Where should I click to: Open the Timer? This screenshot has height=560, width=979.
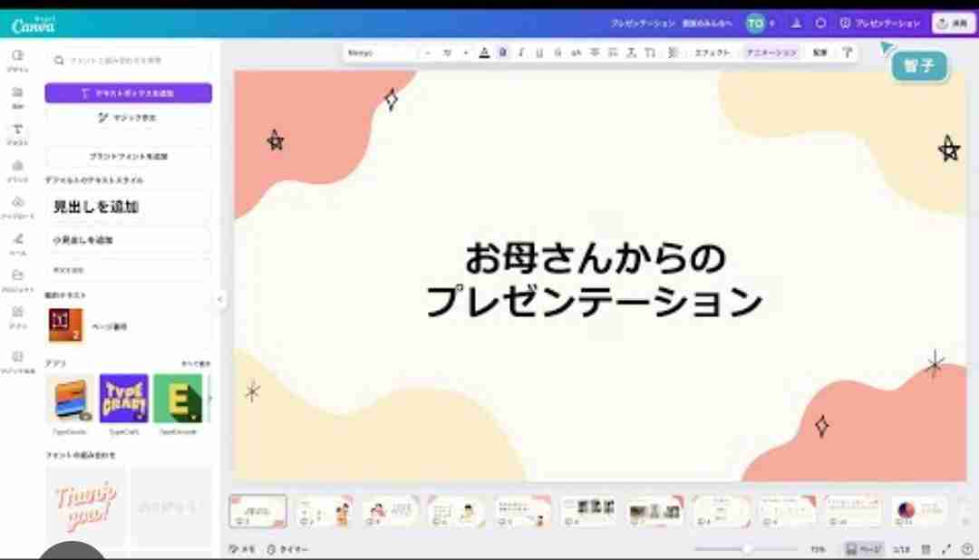pos(287,549)
